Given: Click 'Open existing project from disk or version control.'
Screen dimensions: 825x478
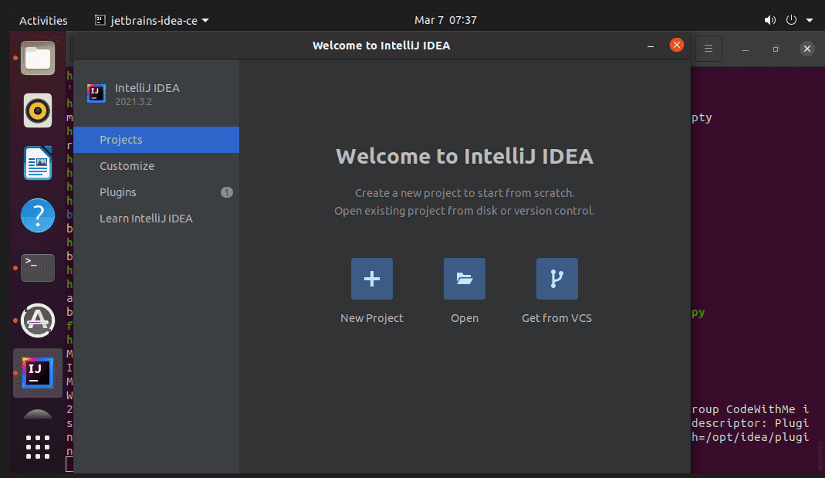Looking at the screenshot, I should [465, 211].
